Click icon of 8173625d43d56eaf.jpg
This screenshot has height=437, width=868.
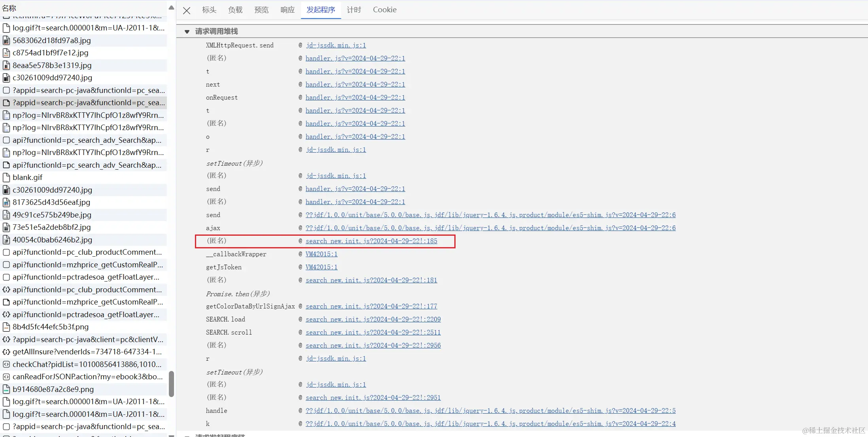[x=6, y=202]
